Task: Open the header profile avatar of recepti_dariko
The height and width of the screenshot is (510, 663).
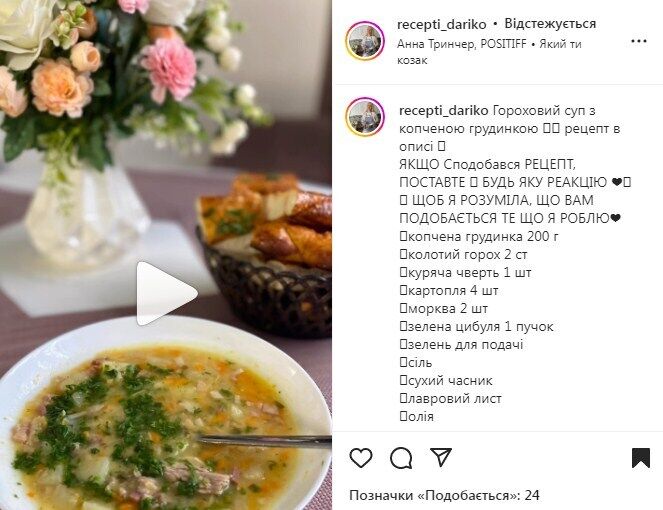Action: [x=365, y=41]
